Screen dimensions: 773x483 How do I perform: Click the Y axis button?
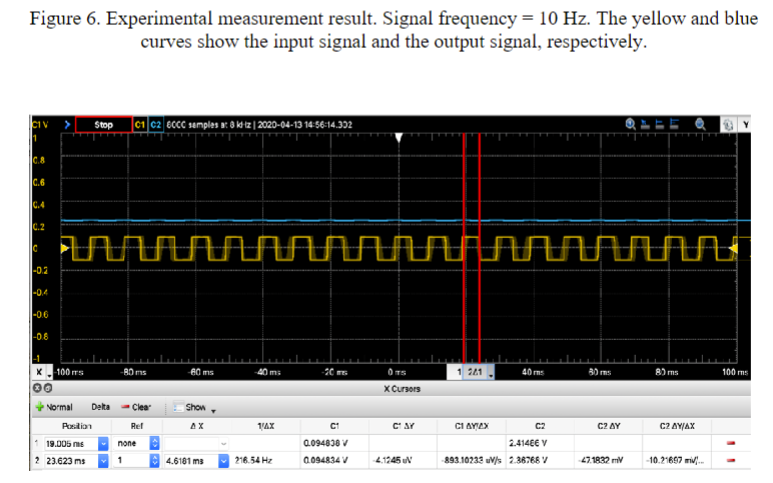[x=745, y=125]
